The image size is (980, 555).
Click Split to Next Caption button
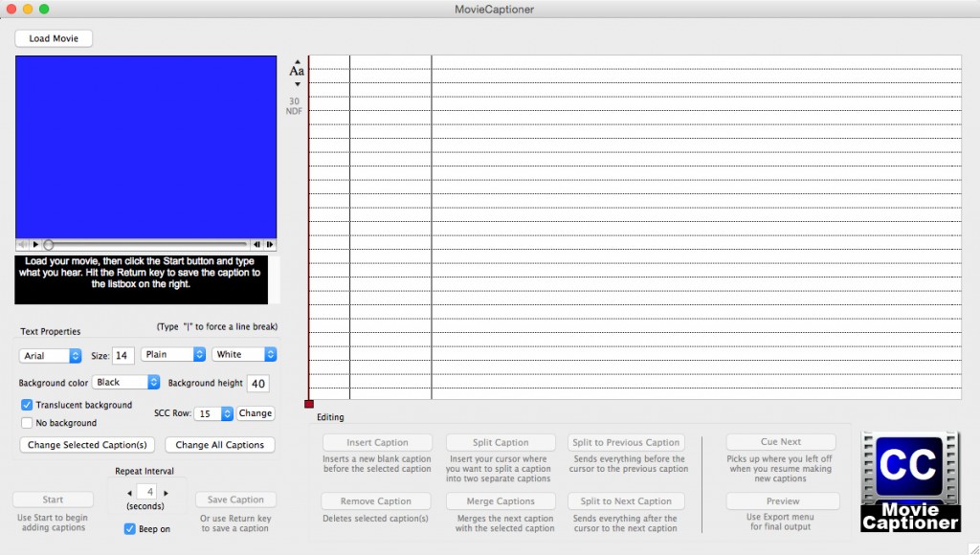tap(626, 501)
